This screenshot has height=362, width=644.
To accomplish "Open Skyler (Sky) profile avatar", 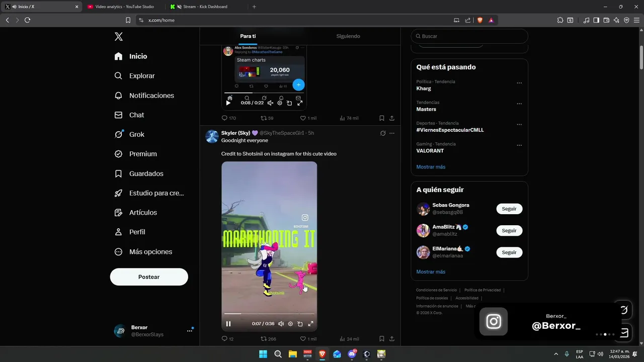I will coord(212,136).
